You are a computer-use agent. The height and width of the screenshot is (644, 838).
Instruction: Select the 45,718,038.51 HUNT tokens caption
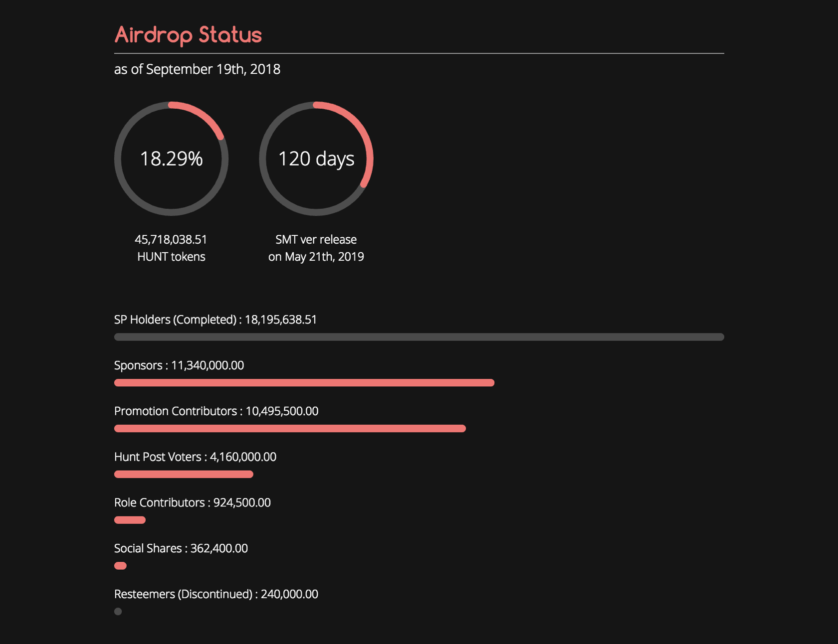171,248
